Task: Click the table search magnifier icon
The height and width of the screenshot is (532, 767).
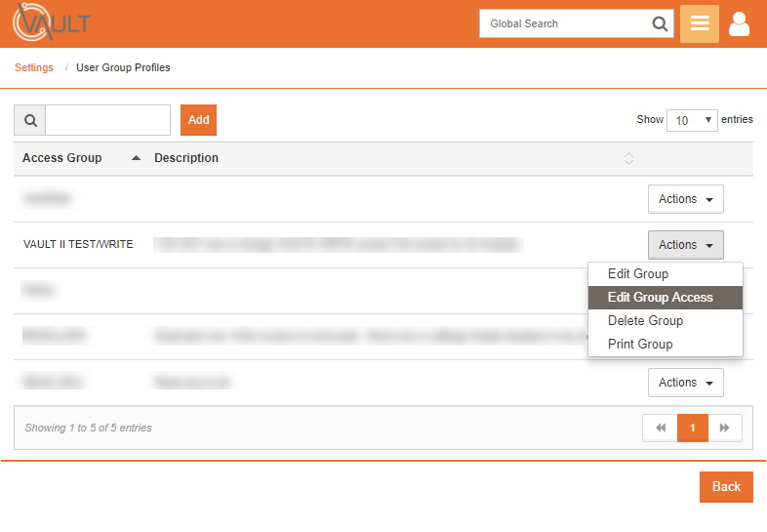Action: [30, 120]
